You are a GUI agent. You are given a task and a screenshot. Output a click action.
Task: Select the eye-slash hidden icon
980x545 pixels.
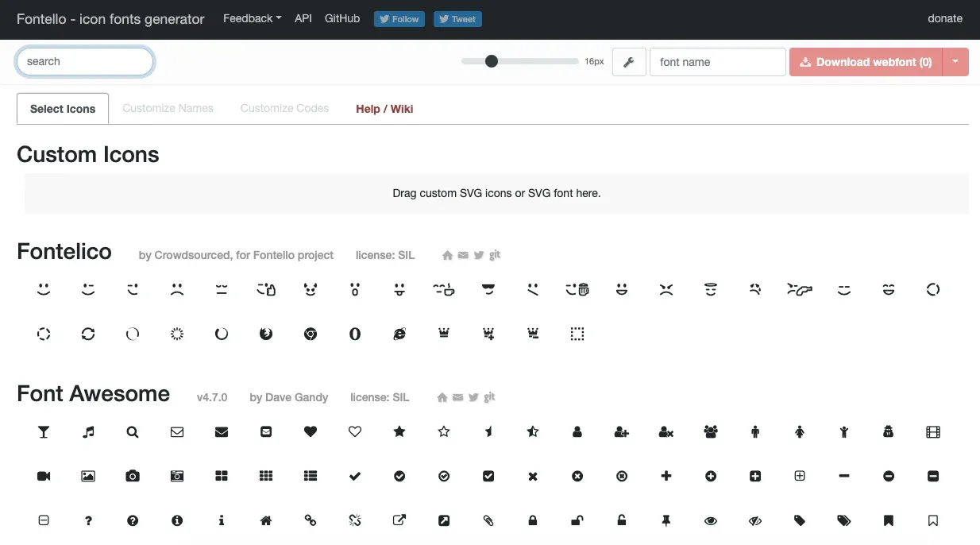coord(755,521)
